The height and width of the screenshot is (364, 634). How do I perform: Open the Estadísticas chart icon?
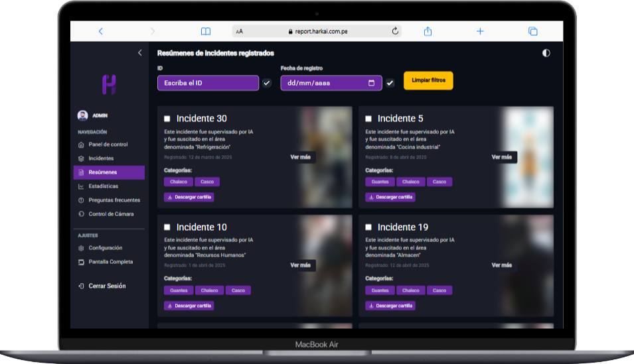pyautogui.click(x=82, y=186)
